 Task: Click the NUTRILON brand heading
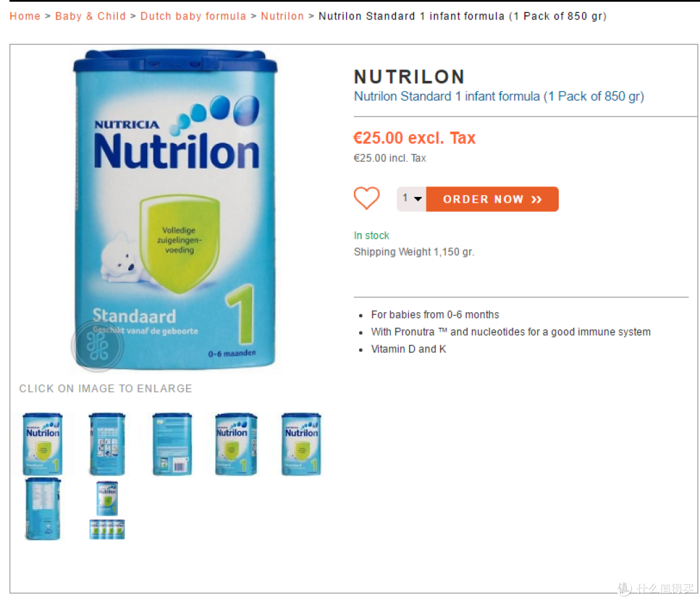coord(410,76)
